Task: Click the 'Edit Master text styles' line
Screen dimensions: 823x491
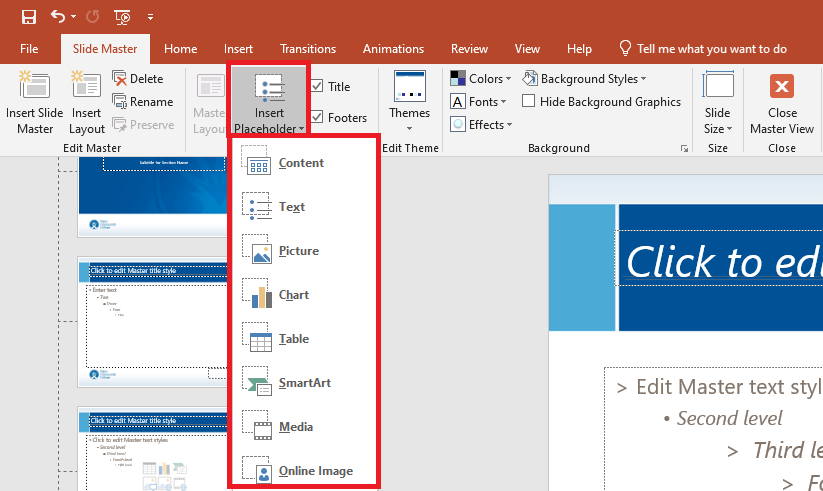Action: 729,388
